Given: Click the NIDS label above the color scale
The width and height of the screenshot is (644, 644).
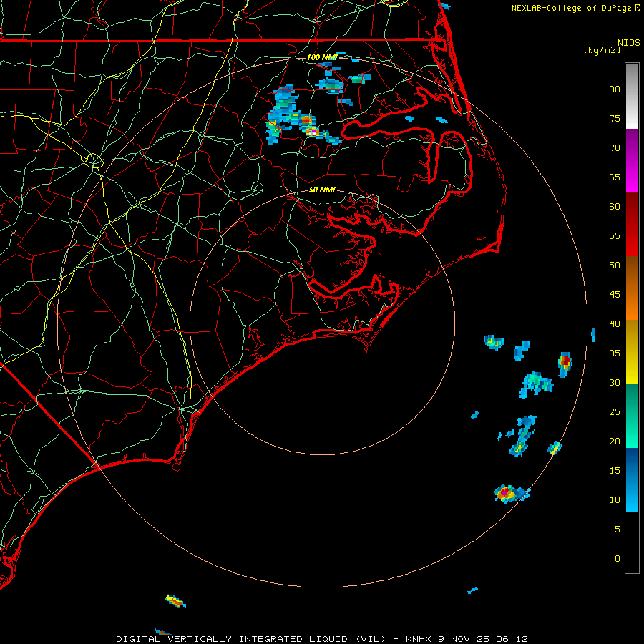Looking at the screenshot, I should (628, 43).
